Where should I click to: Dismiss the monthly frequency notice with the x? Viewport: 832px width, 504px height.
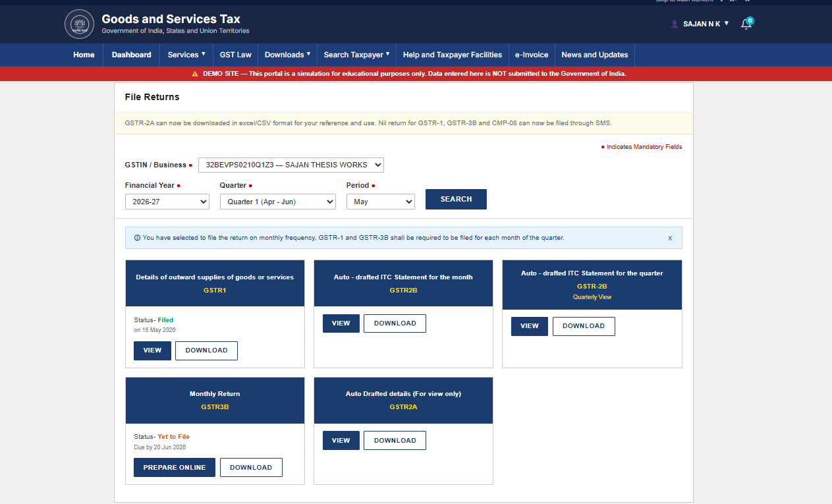click(670, 238)
